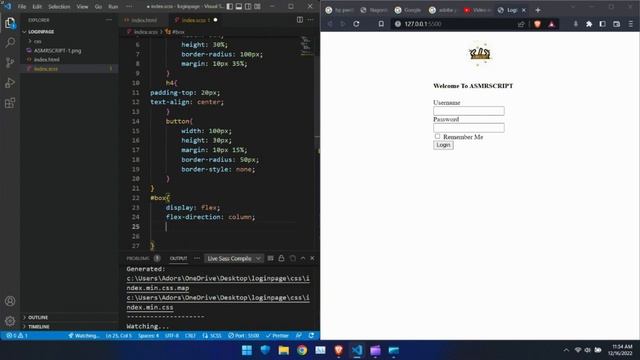Open the Search view in activity bar
Image resolution: width=640 pixels, height=360 pixels.
[10, 42]
